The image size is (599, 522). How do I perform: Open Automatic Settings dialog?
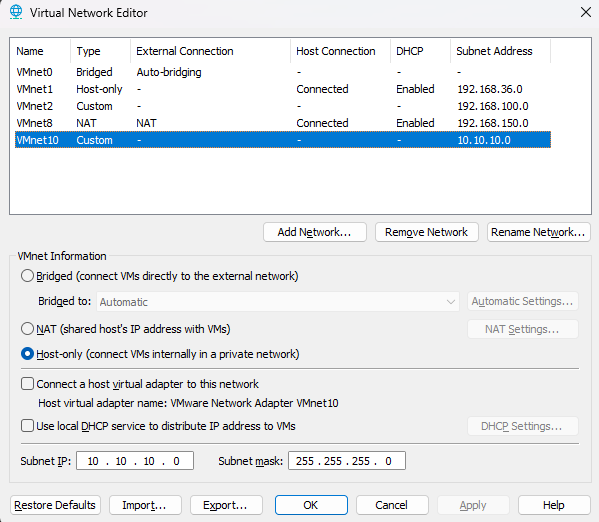(x=523, y=302)
